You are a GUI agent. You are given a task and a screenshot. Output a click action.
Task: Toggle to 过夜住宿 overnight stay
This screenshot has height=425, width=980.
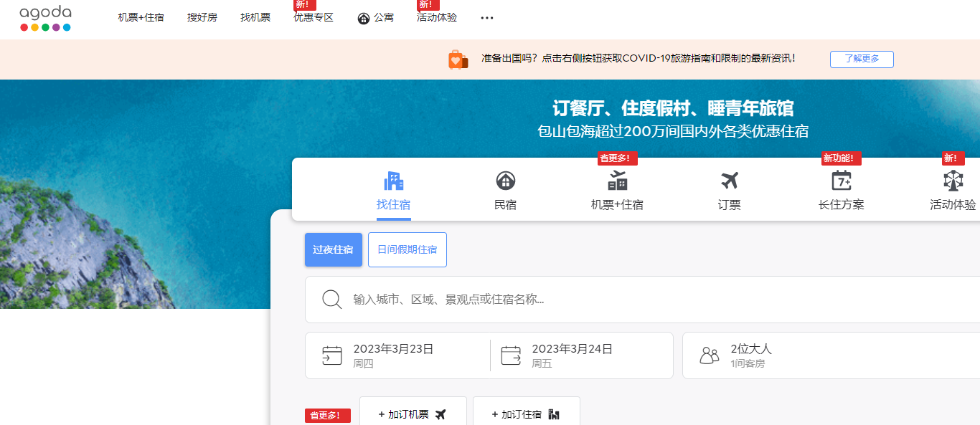[x=333, y=249]
